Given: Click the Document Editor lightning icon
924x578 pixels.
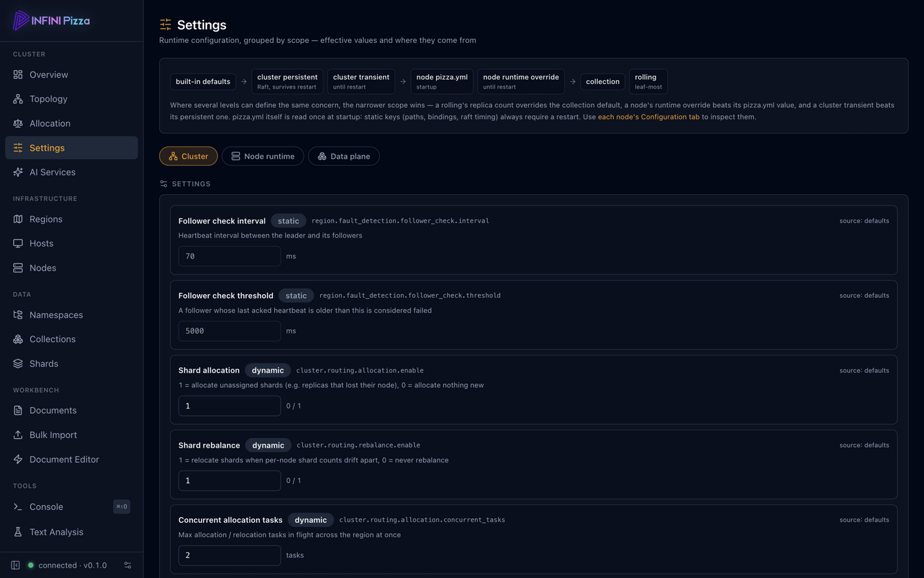Looking at the screenshot, I should [x=18, y=459].
